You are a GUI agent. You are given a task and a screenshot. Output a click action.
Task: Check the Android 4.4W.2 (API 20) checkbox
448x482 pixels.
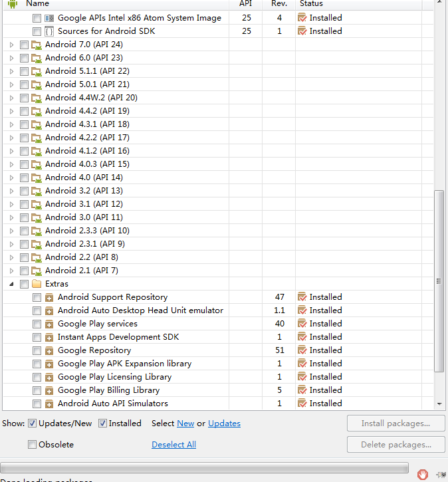click(x=24, y=98)
